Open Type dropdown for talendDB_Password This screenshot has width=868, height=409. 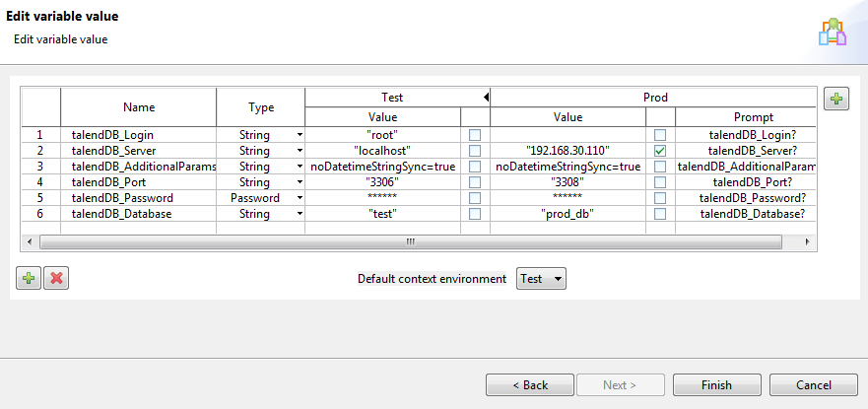pos(299,198)
